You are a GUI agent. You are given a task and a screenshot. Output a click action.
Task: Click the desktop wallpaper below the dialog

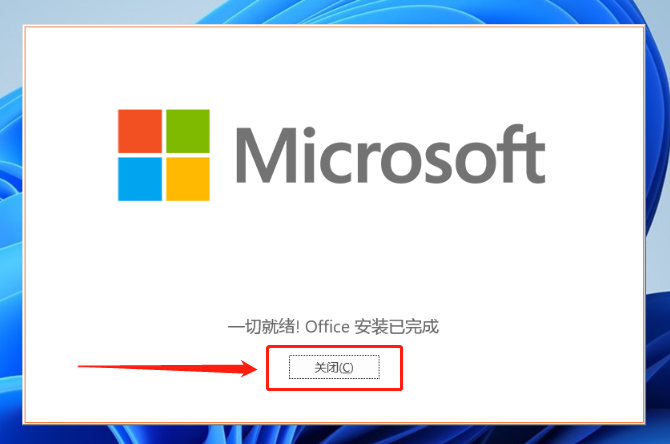point(333,435)
